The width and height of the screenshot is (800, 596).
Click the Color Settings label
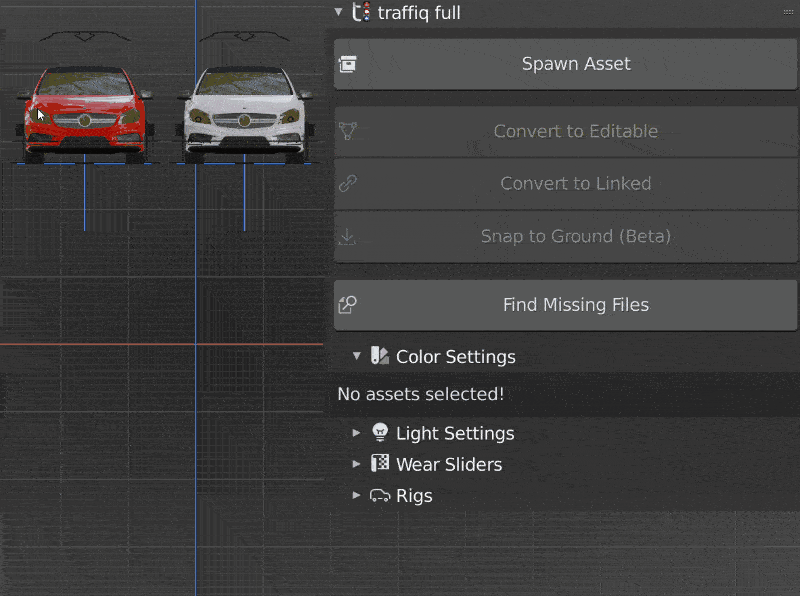tap(456, 357)
